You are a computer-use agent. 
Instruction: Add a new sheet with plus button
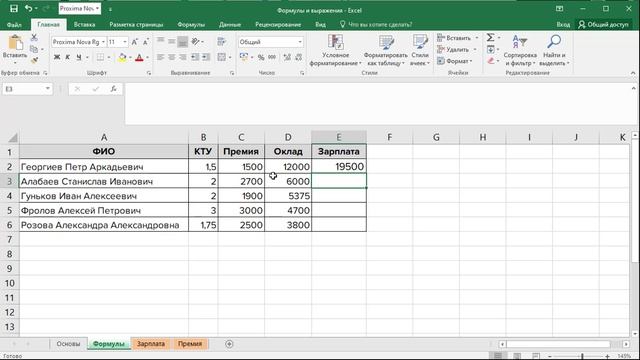[229, 344]
